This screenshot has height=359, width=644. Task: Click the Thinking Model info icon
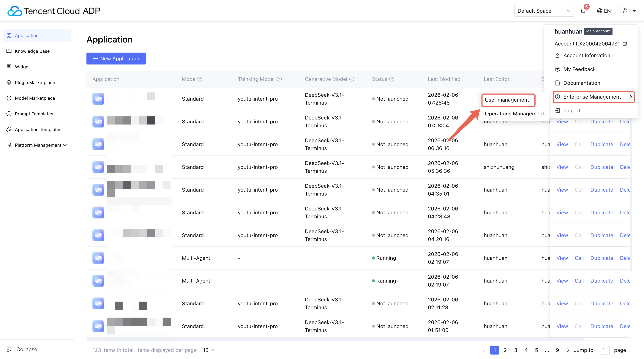click(x=279, y=79)
